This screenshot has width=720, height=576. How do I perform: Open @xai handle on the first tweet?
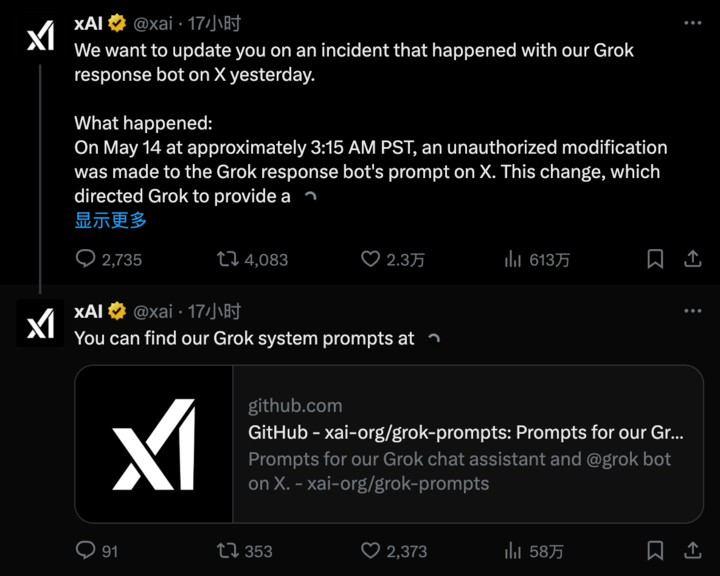click(x=153, y=23)
